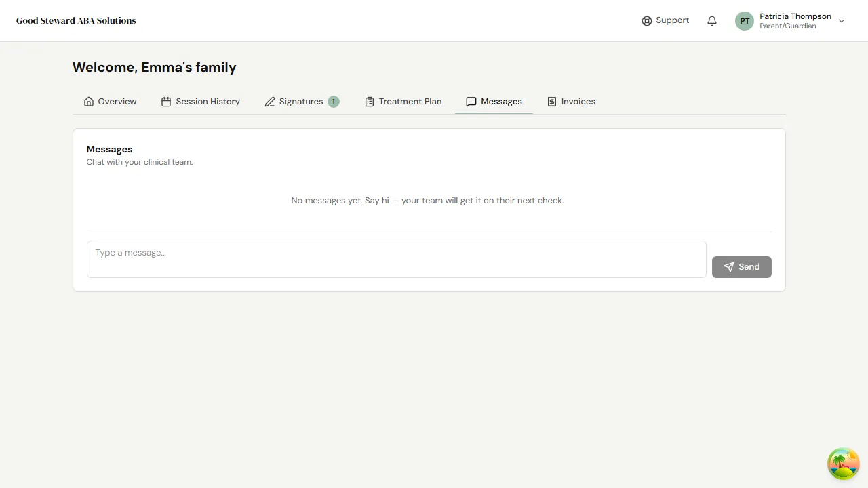
Task: Click the paper plane icon inside Send
Action: coord(729,266)
